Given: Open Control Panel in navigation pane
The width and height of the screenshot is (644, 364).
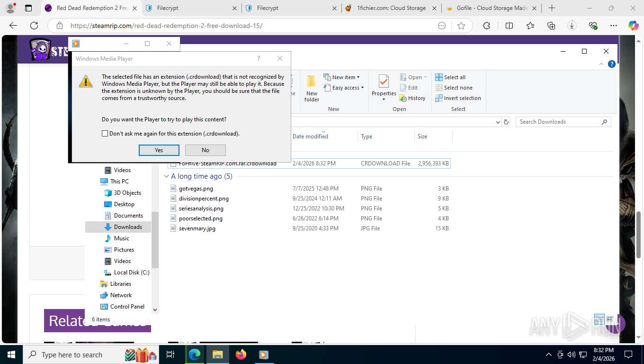Looking at the screenshot, I should [x=122, y=307].
